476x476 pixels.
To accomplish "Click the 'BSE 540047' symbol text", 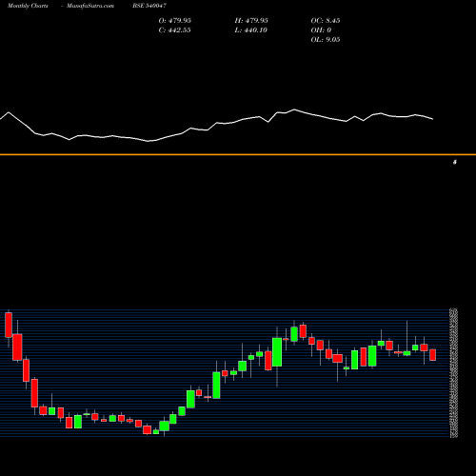I will coord(149,6).
